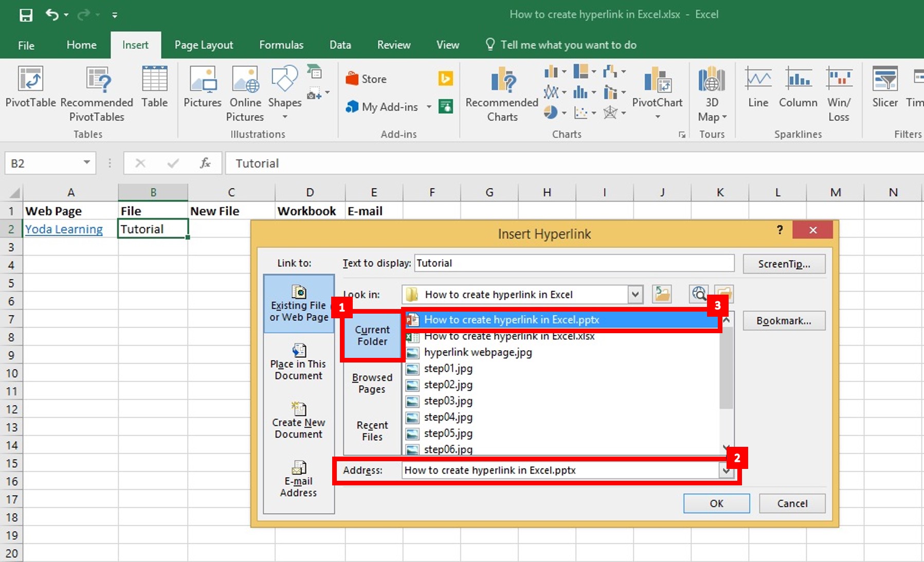
Task: Open Recommended Charts from the ribbon
Action: point(502,94)
